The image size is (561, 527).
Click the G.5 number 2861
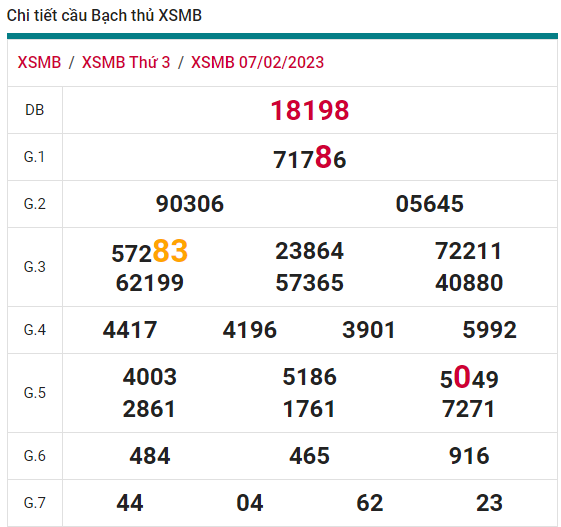click(149, 409)
